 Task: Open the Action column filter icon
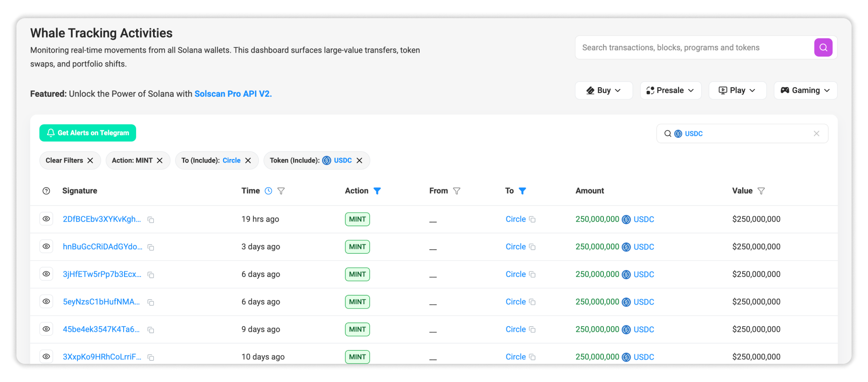click(x=377, y=191)
